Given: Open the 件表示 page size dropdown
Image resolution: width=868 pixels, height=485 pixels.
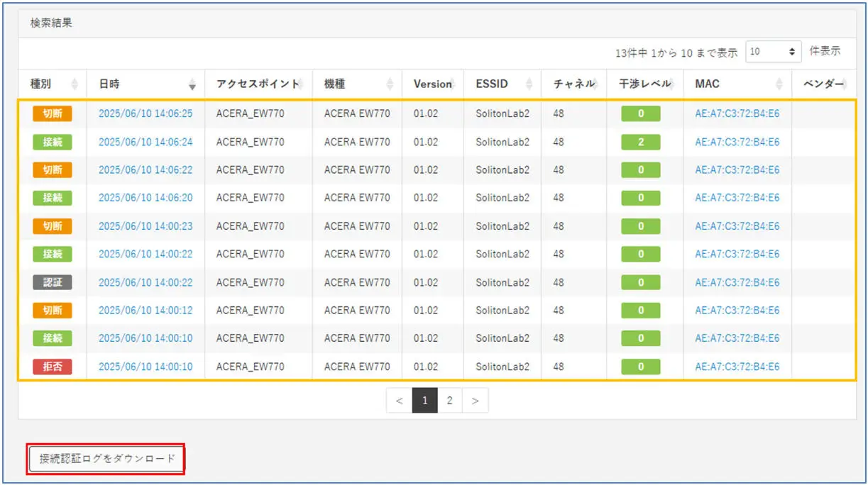Looking at the screenshot, I should click(x=774, y=52).
